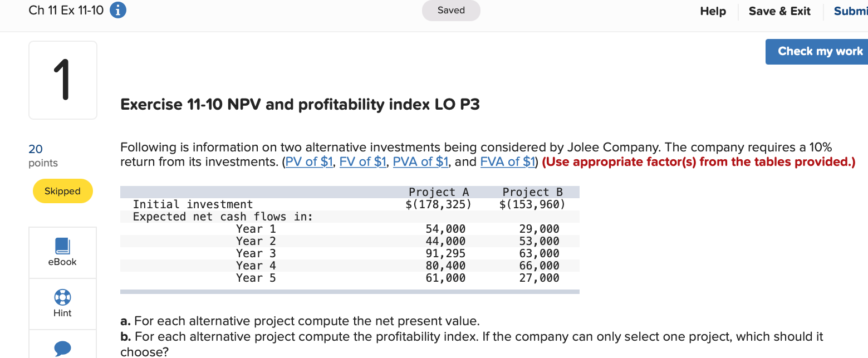The image size is (868, 358).
Task: Click the Year 3 row label
Action: coord(256,253)
